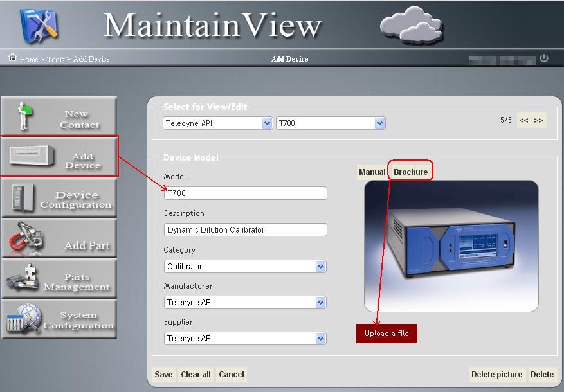Switch to the Brochure tab

(410, 172)
